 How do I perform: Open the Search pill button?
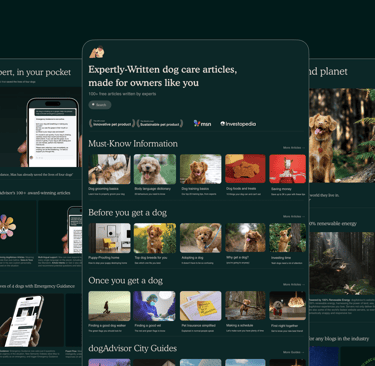(x=100, y=105)
